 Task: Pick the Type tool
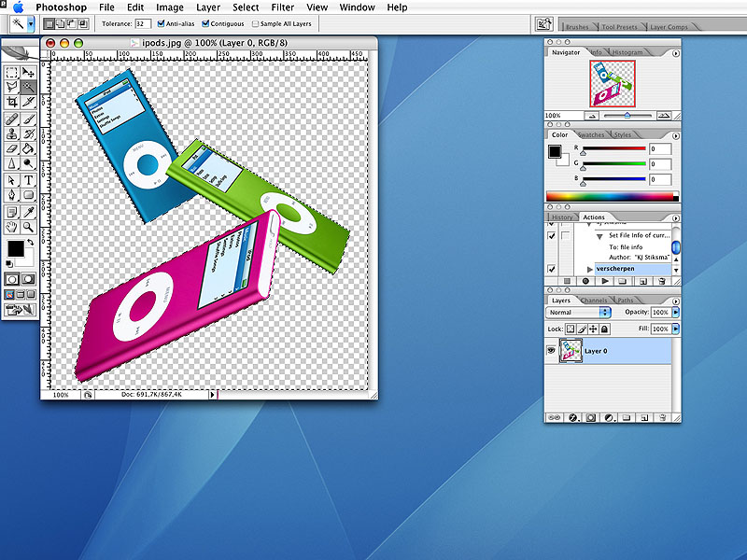pyautogui.click(x=29, y=179)
